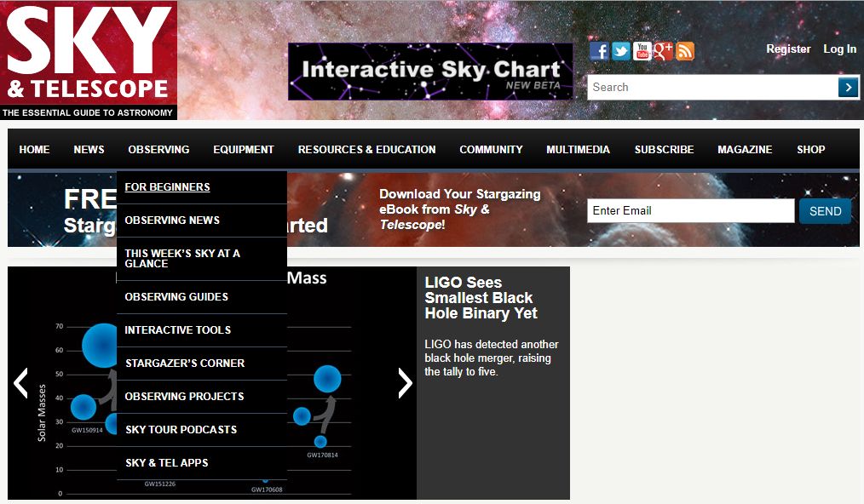
Task: Open the SUBSCRIBE menu
Action: pyautogui.click(x=664, y=149)
